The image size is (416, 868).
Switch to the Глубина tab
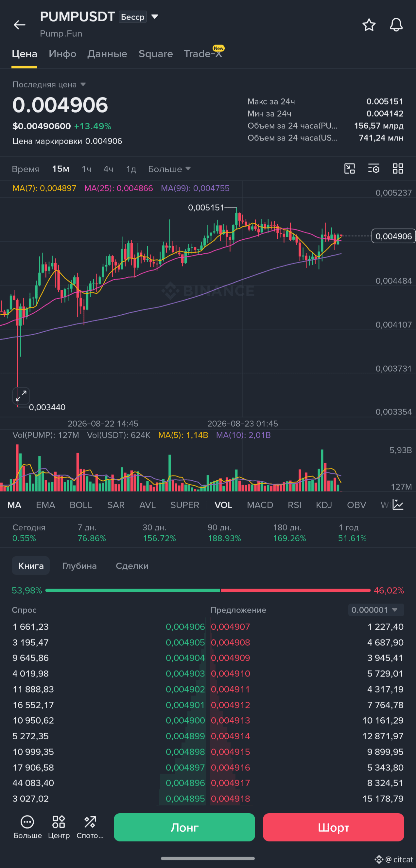[x=79, y=566]
